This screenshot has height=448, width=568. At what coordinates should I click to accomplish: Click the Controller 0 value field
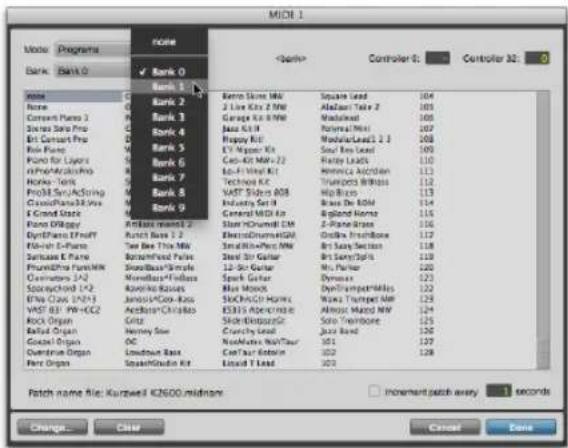click(438, 58)
